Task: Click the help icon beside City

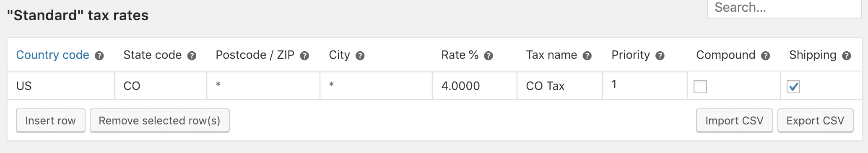Action: 360,56
